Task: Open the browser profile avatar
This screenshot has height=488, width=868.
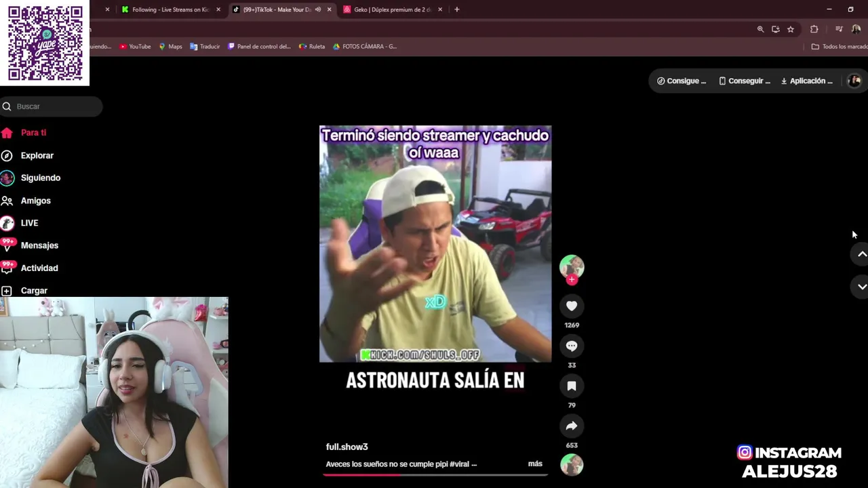Action: pos(856,29)
